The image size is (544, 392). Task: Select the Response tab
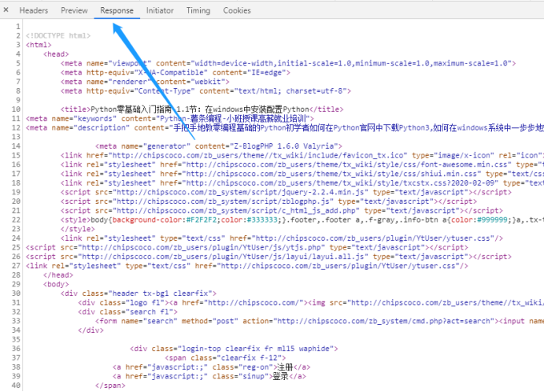point(117,10)
